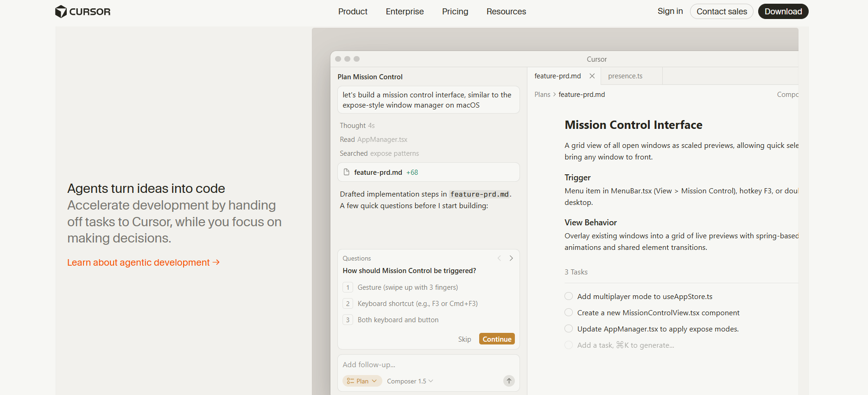868x395 pixels.
Task: Open the Resources menu
Action: tap(506, 12)
